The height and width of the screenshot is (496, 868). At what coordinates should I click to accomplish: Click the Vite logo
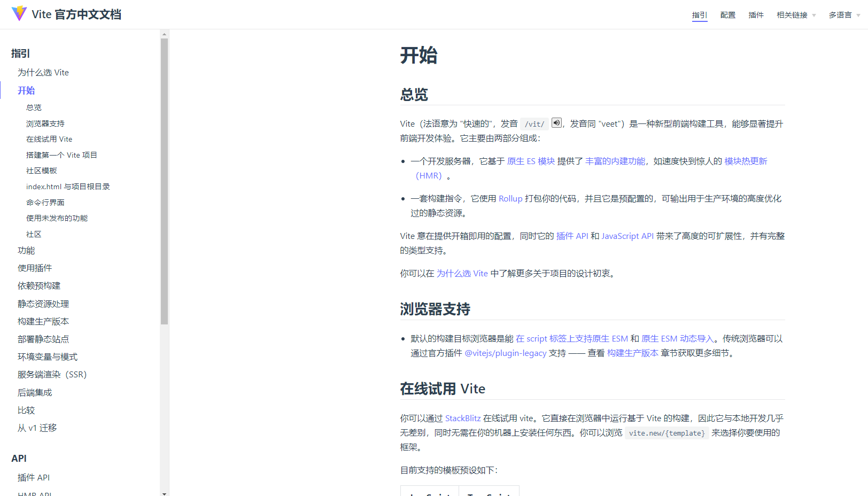(19, 14)
